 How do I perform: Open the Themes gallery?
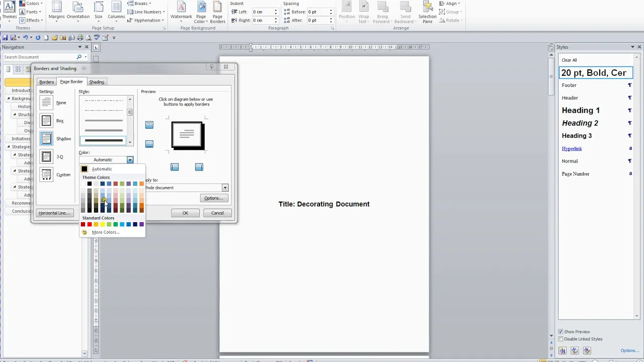click(9, 11)
